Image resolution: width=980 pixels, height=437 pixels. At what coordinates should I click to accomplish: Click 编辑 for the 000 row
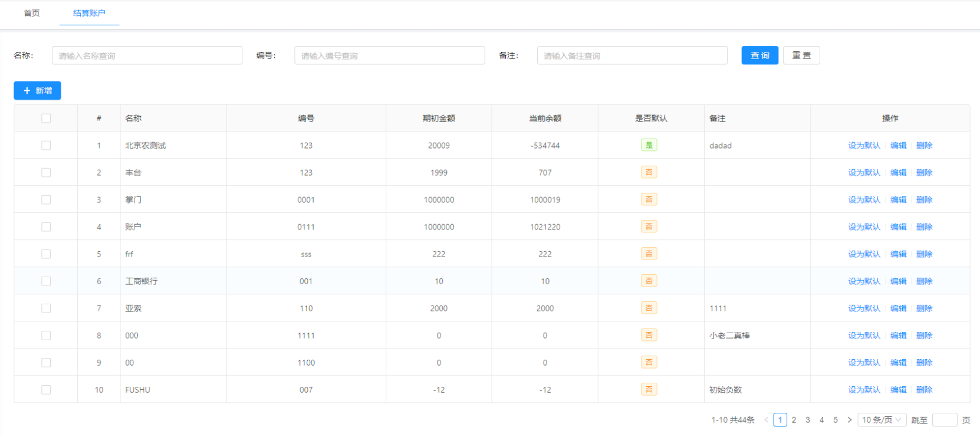[x=898, y=336]
